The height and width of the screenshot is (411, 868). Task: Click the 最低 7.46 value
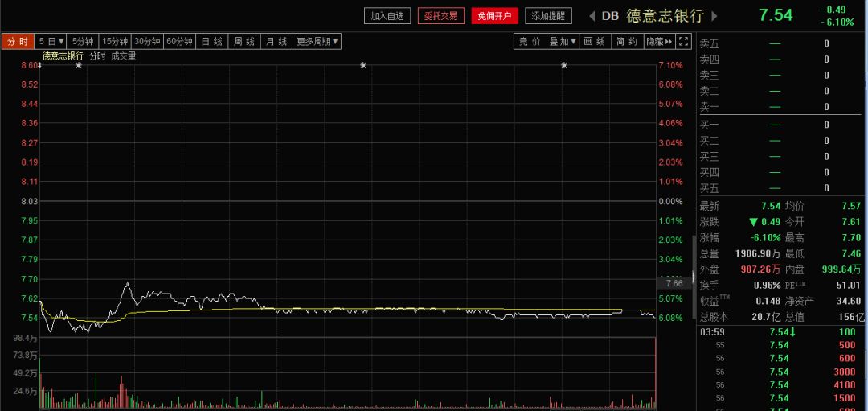(x=851, y=253)
